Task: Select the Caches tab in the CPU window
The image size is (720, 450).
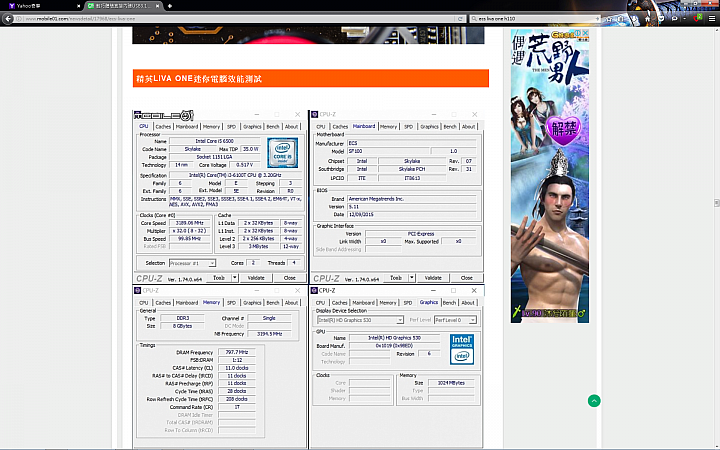Action: 163,127
